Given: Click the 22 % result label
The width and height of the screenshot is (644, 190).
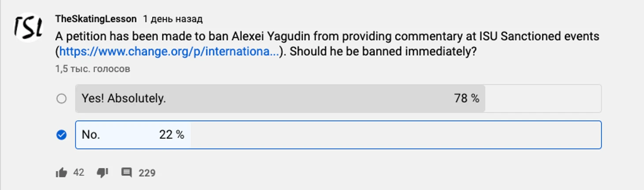Looking at the screenshot, I should [172, 135].
